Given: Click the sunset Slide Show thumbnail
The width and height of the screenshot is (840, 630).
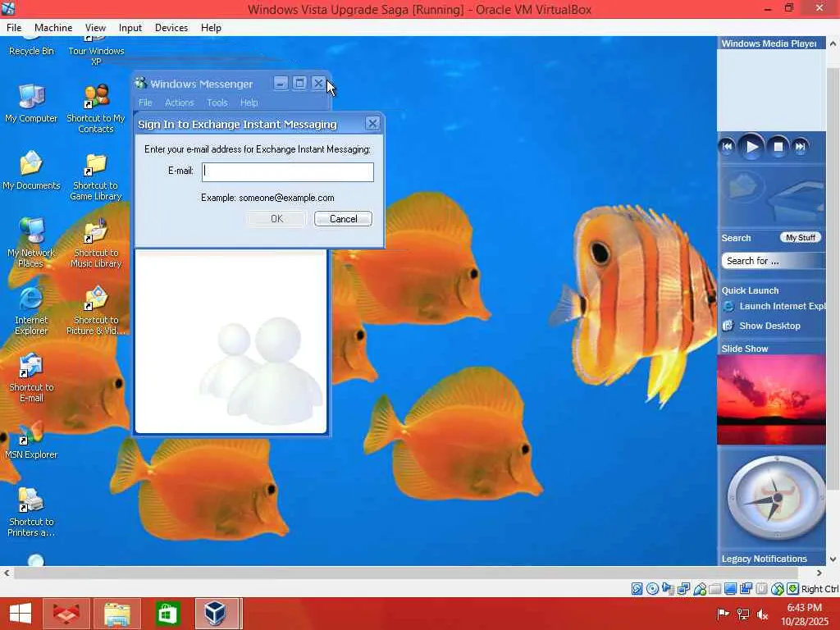Looking at the screenshot, I should tap(771, 399).
